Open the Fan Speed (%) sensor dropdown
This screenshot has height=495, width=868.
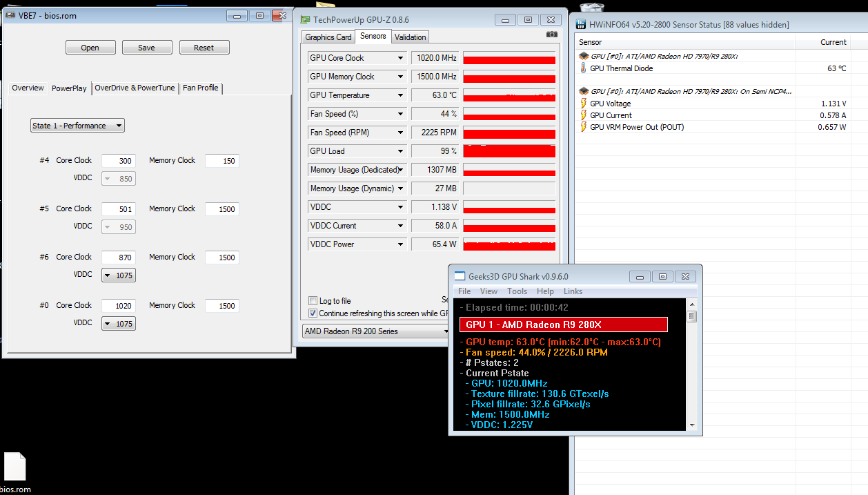point(400,114)
